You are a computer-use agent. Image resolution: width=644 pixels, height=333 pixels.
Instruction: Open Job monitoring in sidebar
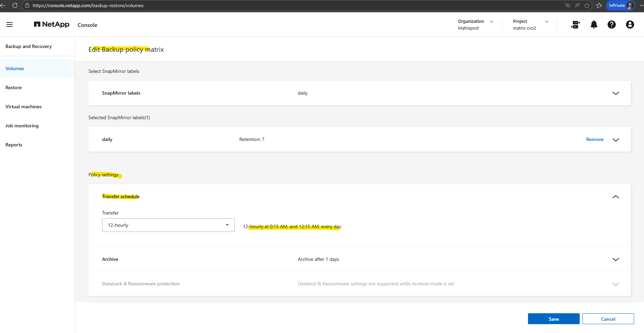click(x=22, y=126)
